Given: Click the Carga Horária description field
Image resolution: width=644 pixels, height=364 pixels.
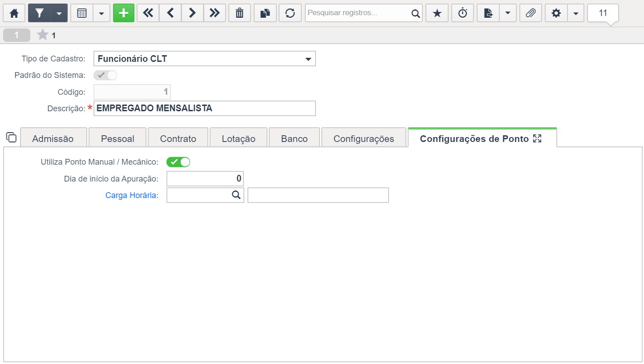Looking at the screenshot, I should tap(318, 195).
